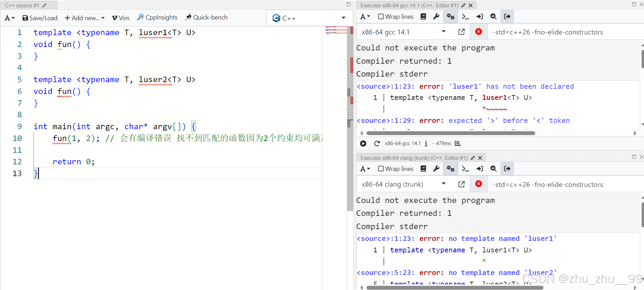Viewport: 644px width, 290px height.
Task: Edit the gcc compiler options field
Action: [x=565, y=32]
